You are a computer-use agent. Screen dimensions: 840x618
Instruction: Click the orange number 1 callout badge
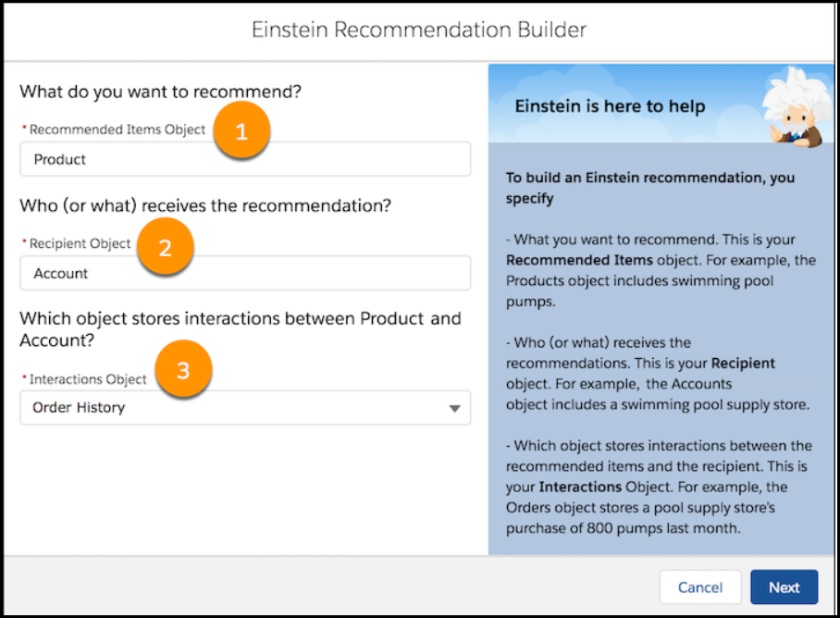click(241, 130)
